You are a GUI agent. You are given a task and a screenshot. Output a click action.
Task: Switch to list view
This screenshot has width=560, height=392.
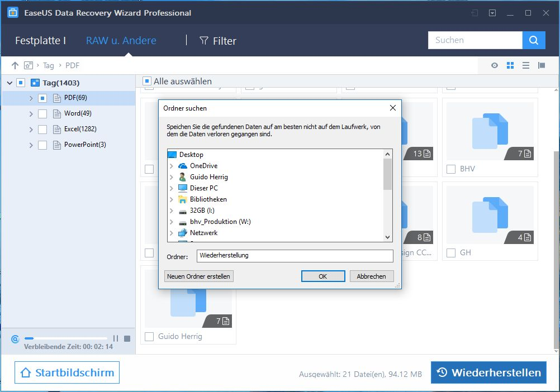tap(526, 65)
